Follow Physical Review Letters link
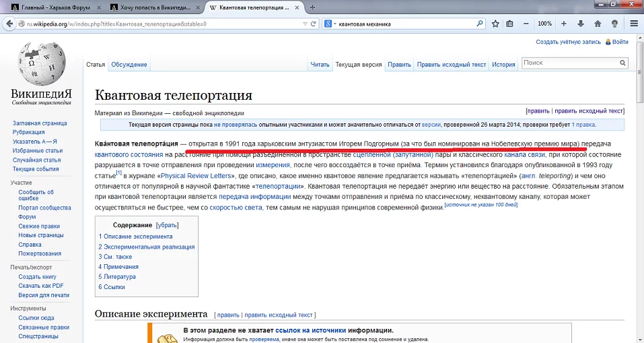 (196, 176)
